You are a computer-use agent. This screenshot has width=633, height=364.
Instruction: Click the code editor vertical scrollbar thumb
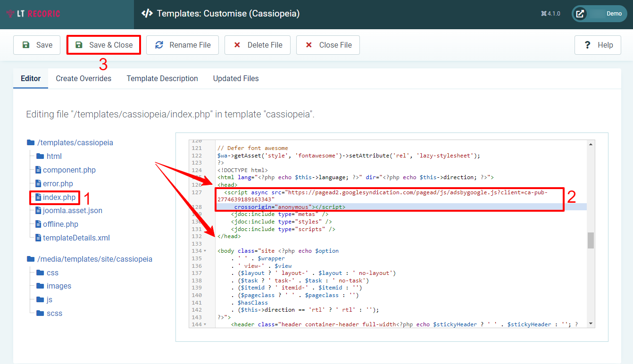click(x=591, y=240)
